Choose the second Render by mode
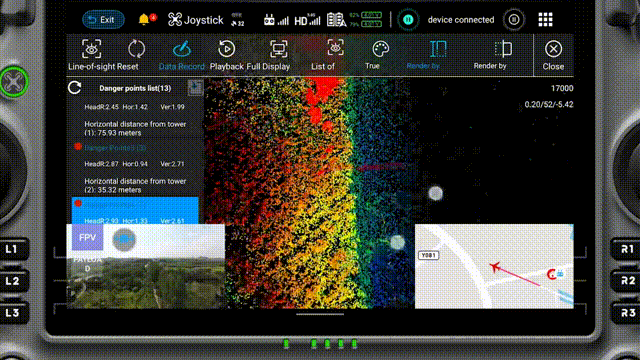The height and width of the screenshot is (360, 640). click(490, 55)
